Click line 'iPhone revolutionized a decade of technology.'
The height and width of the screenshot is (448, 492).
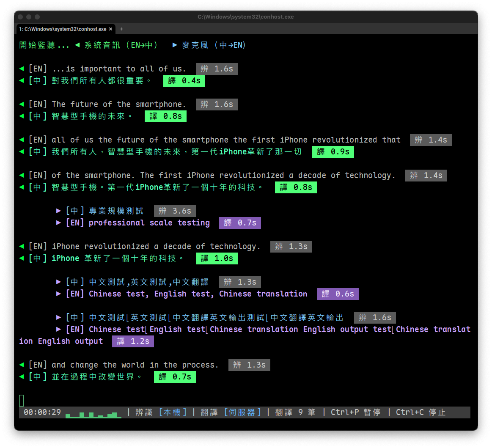pos(156,246)
